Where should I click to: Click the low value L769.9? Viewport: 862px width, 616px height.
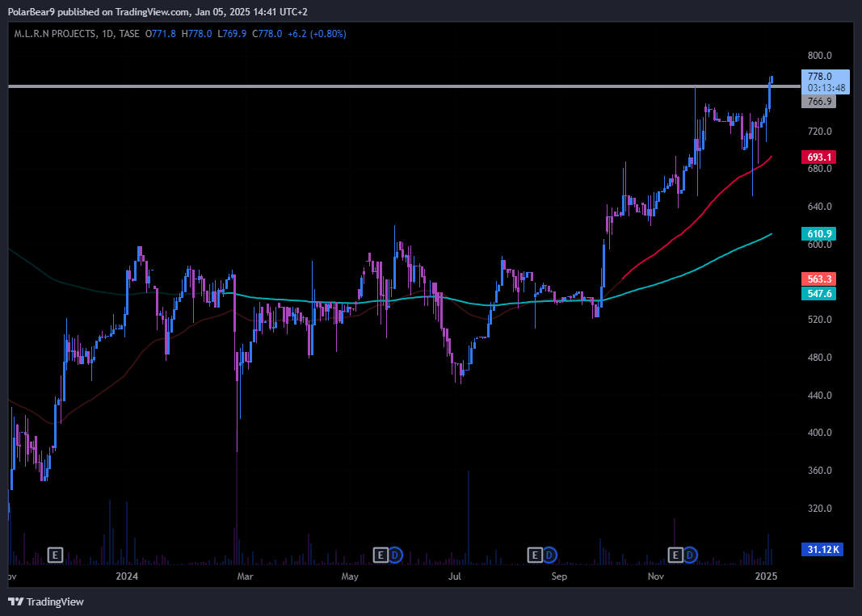[232, 34]
